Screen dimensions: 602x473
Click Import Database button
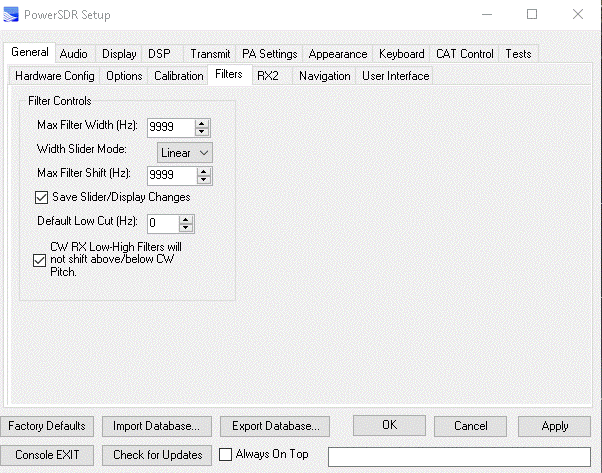(157, 426)
